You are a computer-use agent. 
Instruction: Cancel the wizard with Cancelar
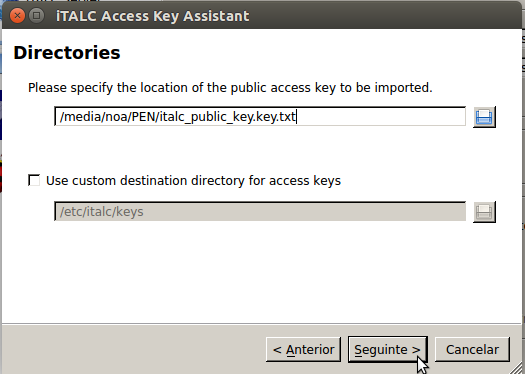coord(472,350)
